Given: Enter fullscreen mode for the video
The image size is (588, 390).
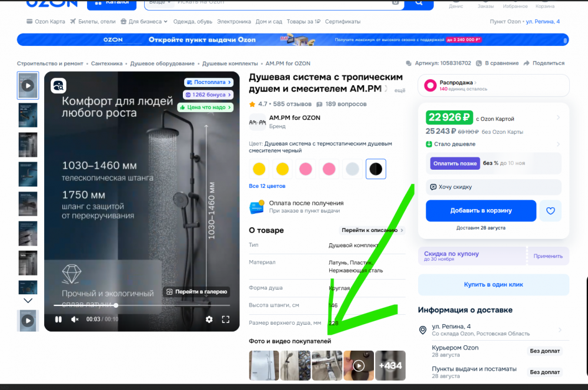Looking at the screenshot, I should coord(225,320).
